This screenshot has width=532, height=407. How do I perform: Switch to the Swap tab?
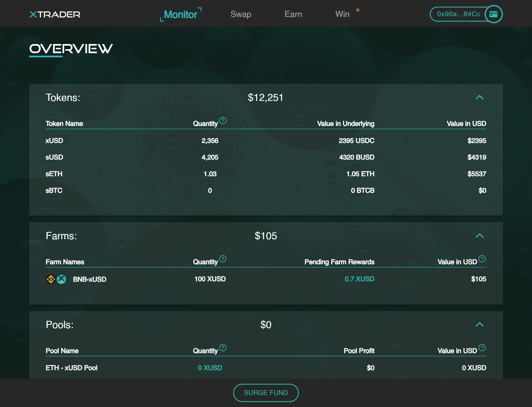[241, 14]
